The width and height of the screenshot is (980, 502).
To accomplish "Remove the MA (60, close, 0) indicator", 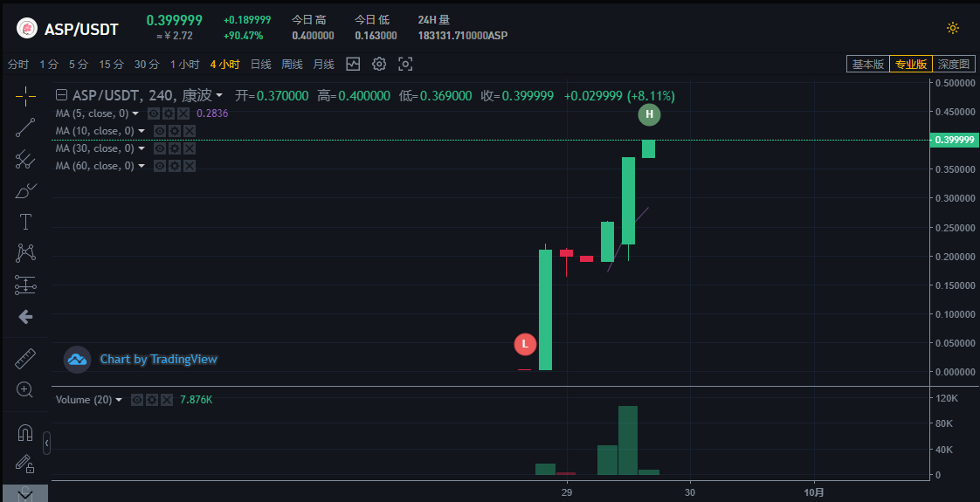I will click(x=190, y=166).
